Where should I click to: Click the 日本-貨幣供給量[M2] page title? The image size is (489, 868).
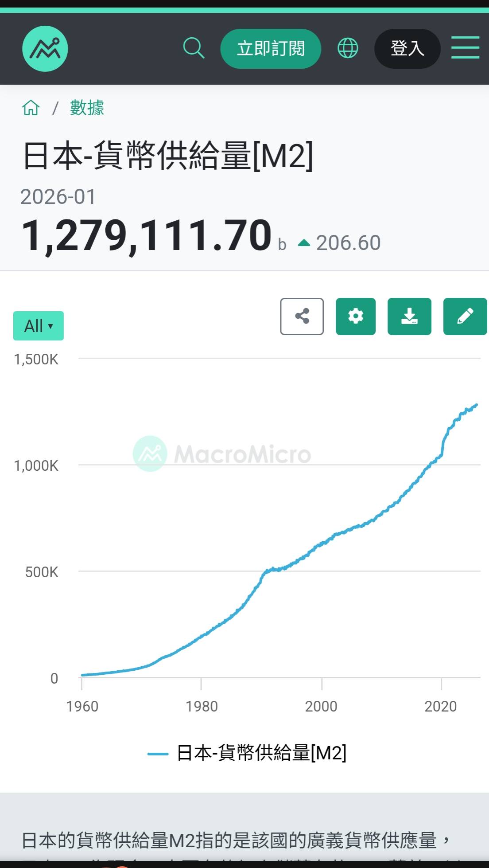(x=168, y=156)
